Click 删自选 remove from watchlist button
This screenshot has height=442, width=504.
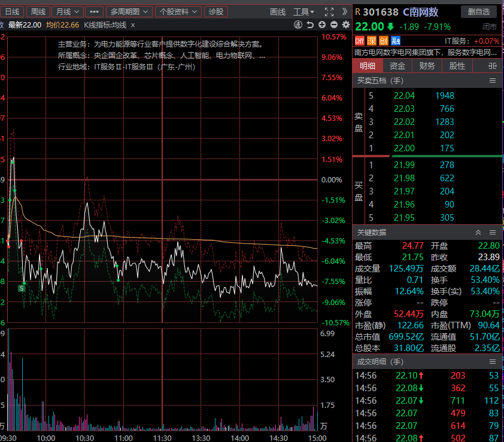(x=479, y=12)
